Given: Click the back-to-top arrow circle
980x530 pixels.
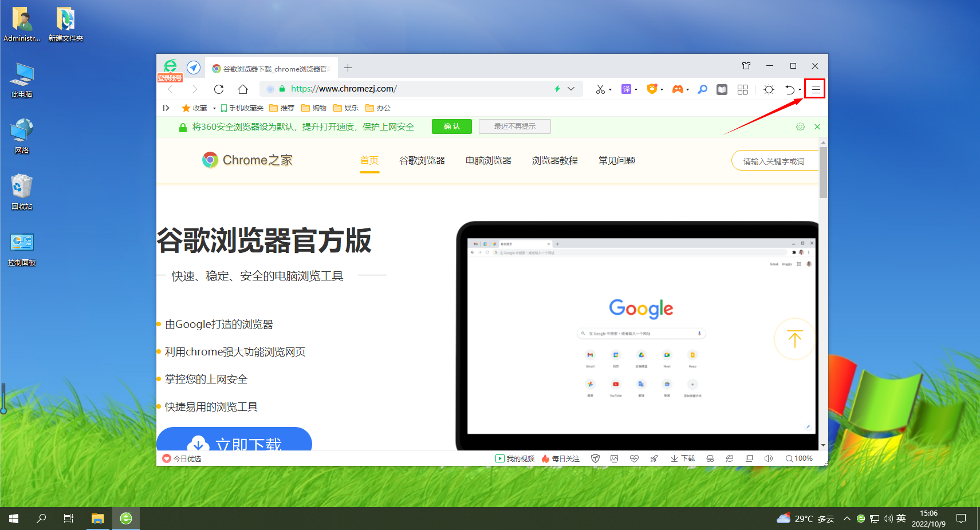Looking at the screenshot, I should (x=795, y=339).
